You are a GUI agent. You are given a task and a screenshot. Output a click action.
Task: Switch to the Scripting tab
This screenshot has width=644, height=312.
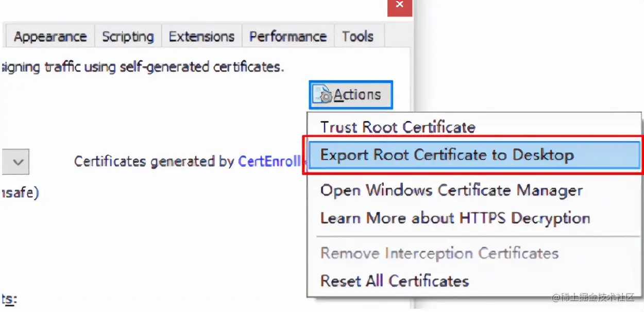tap(128, 37)
